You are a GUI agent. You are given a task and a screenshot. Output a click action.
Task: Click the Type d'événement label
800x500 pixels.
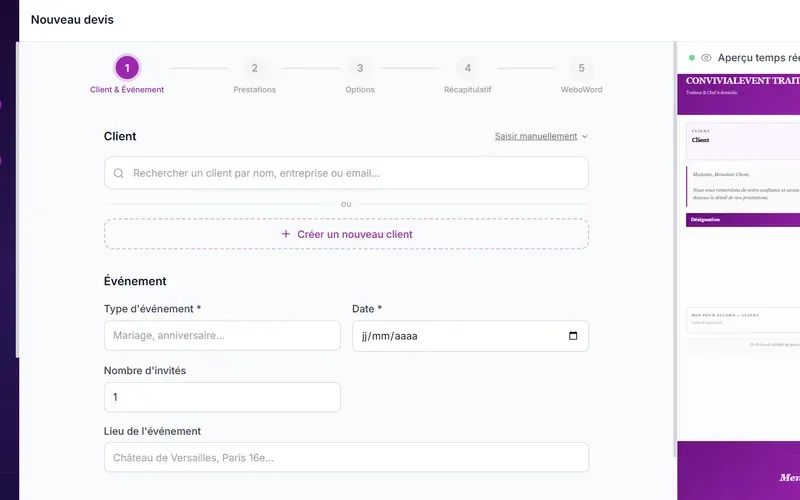pos(152,309)
